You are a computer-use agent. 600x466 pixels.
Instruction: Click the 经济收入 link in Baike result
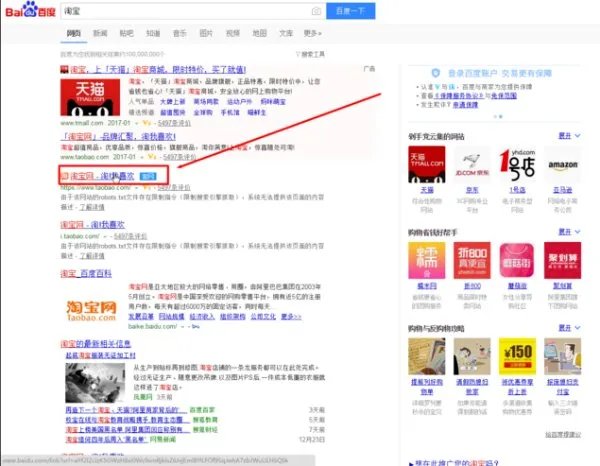click(201, 317)
